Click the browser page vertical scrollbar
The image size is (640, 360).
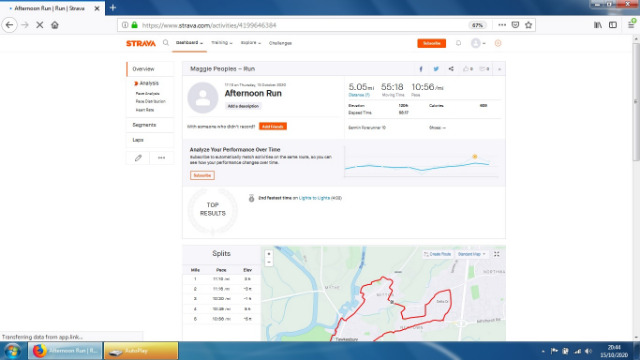[636, 188]
